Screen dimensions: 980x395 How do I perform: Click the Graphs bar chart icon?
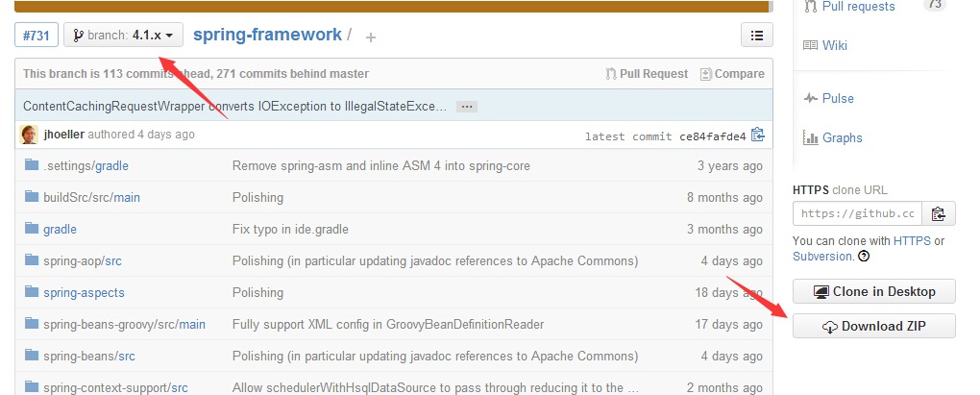coord(811,137)
